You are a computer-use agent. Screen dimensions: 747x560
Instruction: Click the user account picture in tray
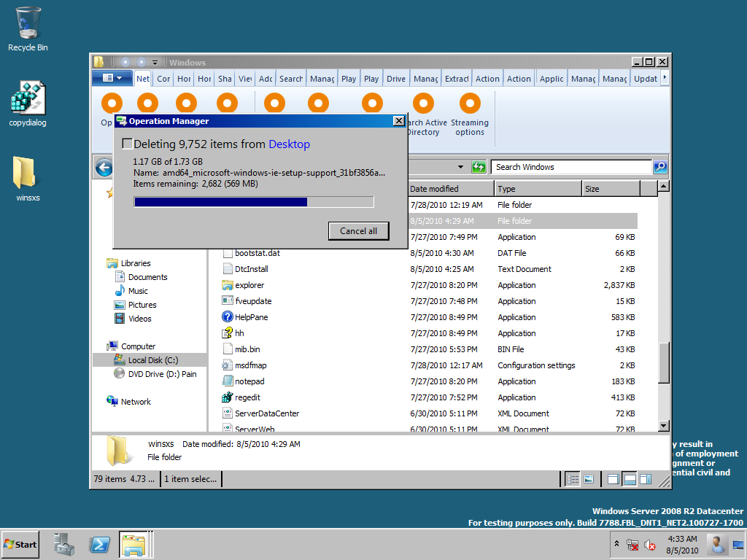[716, 544]
